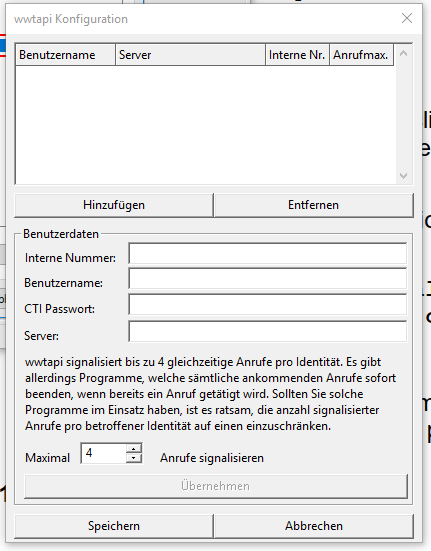Screen dimensions: 431x551
Task: Focus the Benutzername input field
Action: coord(268,279)
